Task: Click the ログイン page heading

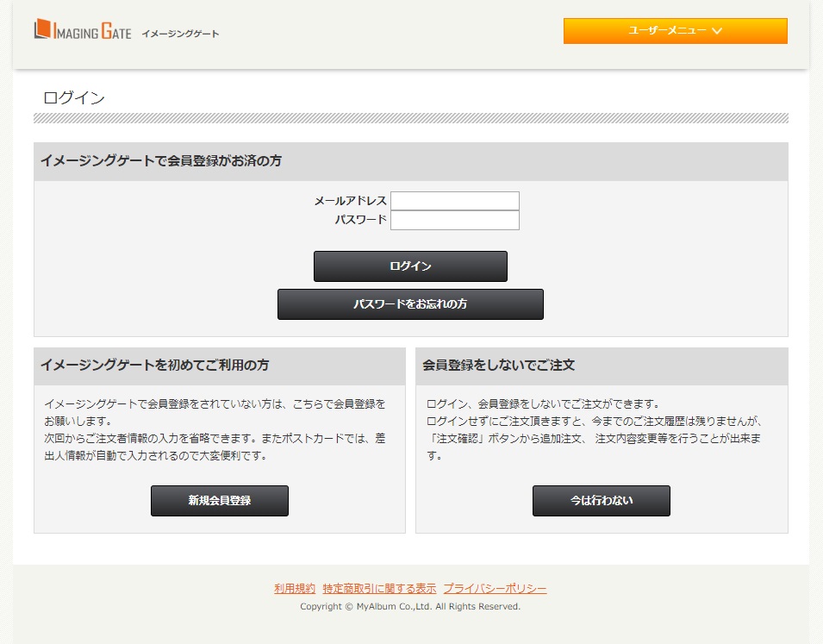Action: coord(74,98)
